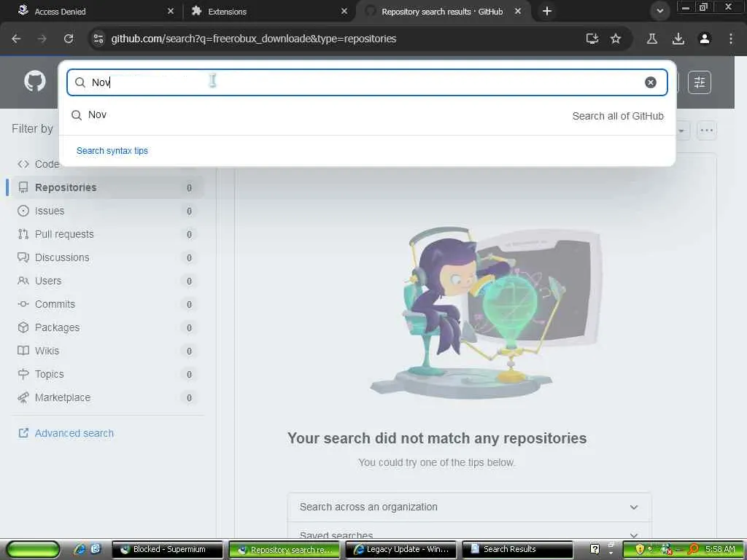Open the browser downloads icon
747x560 pixels.
pyautogui.click(x=678, y=39)
